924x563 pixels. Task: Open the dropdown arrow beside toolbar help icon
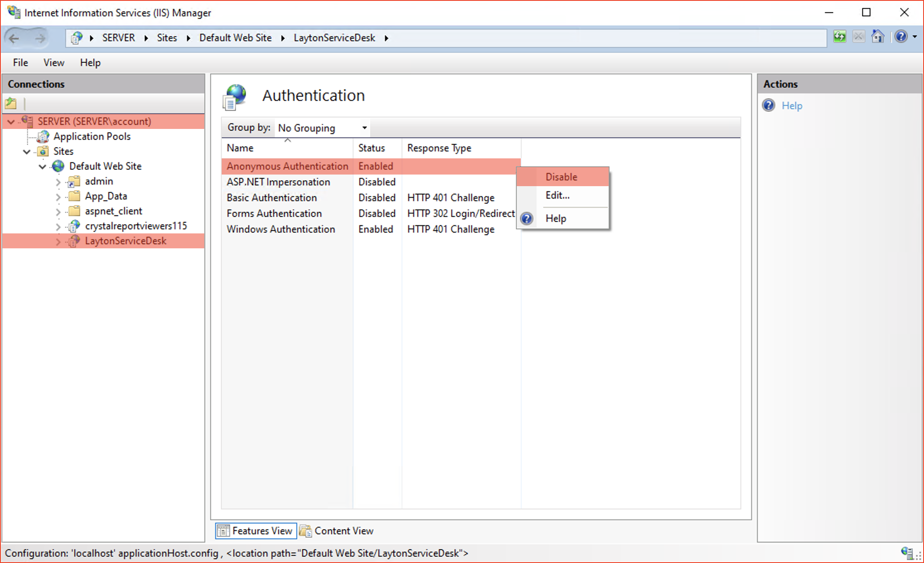(x=914, y=37)
